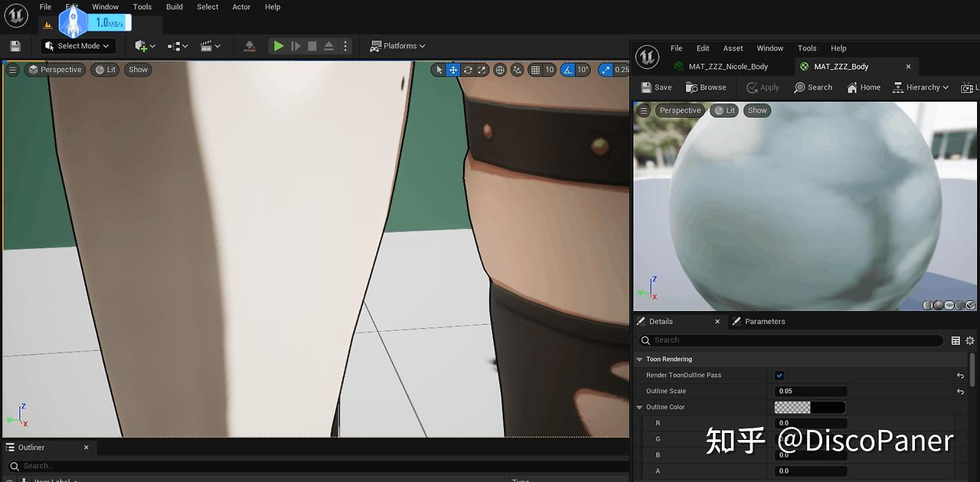The width and height of the screenshot is (980, 482).
Task: Click the eject button in play controls
Action: coord(328,46)
